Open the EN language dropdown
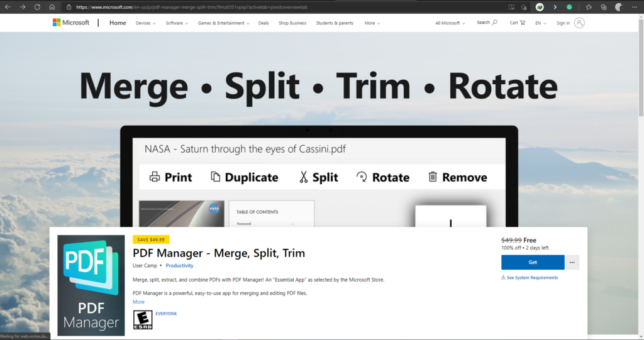644x340 pixels. tap(540, 23)
